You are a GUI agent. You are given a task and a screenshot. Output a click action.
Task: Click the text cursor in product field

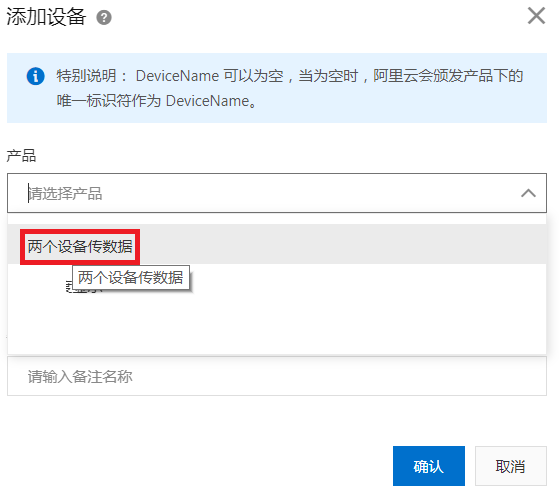point(28,193)
